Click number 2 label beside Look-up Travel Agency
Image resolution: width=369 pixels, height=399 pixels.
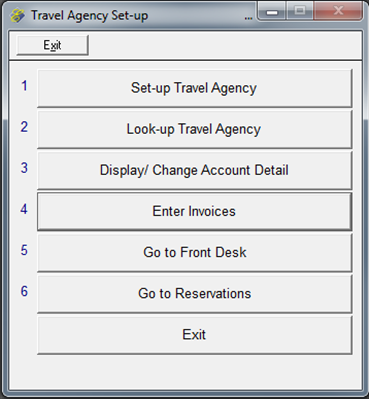tap(24, 127)
